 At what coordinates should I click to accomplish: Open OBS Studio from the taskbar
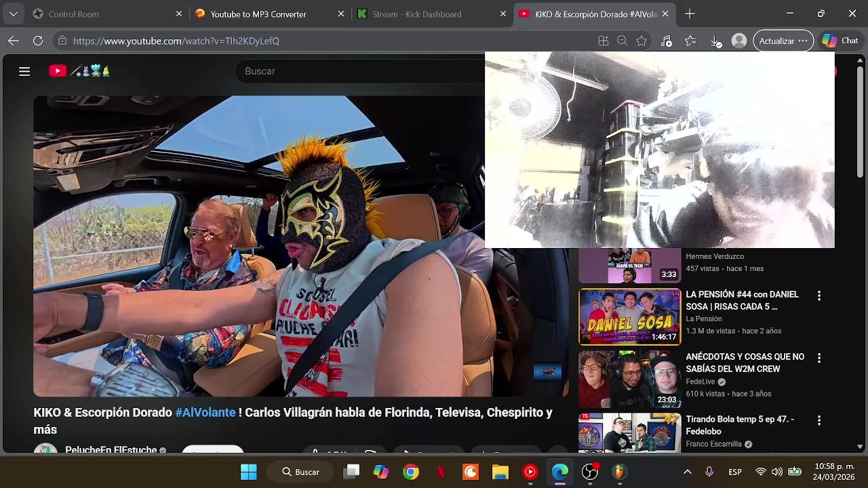pyautogui.click(x=590, y=472)
